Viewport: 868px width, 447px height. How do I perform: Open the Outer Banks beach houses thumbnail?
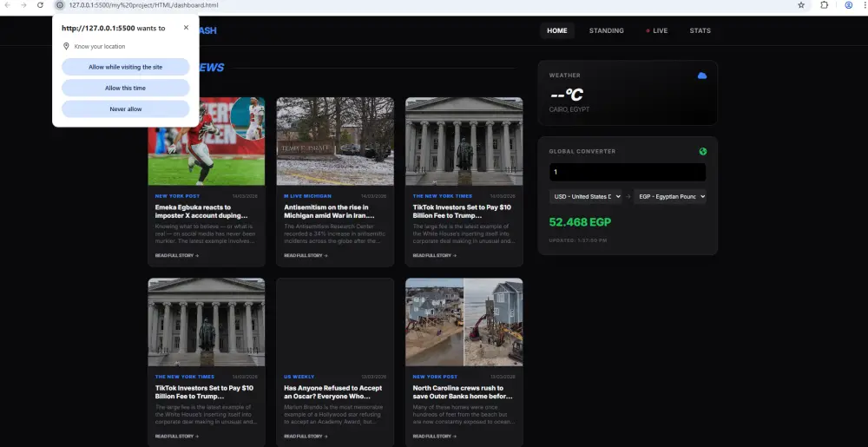(464, 322)
